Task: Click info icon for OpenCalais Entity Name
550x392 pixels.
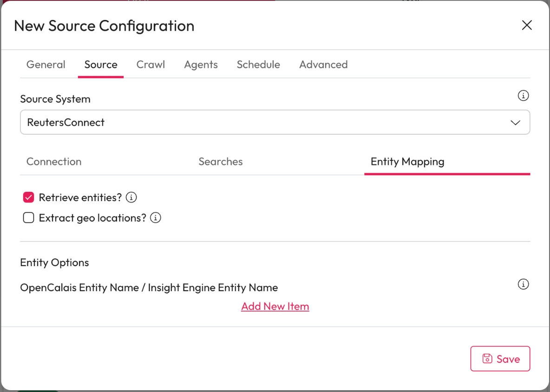Action: pos(523,284)
